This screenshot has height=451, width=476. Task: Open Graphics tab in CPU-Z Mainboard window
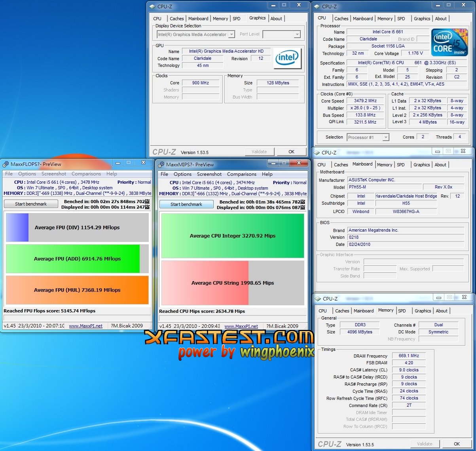point(421,165)
